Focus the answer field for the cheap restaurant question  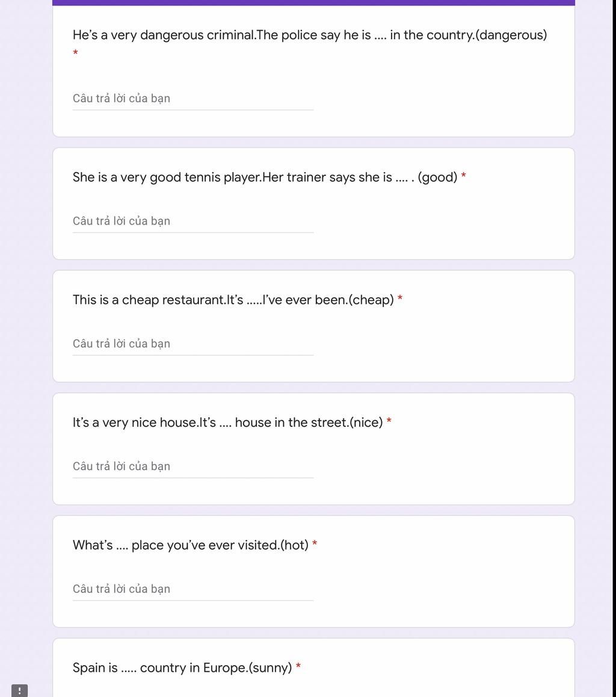192,344
